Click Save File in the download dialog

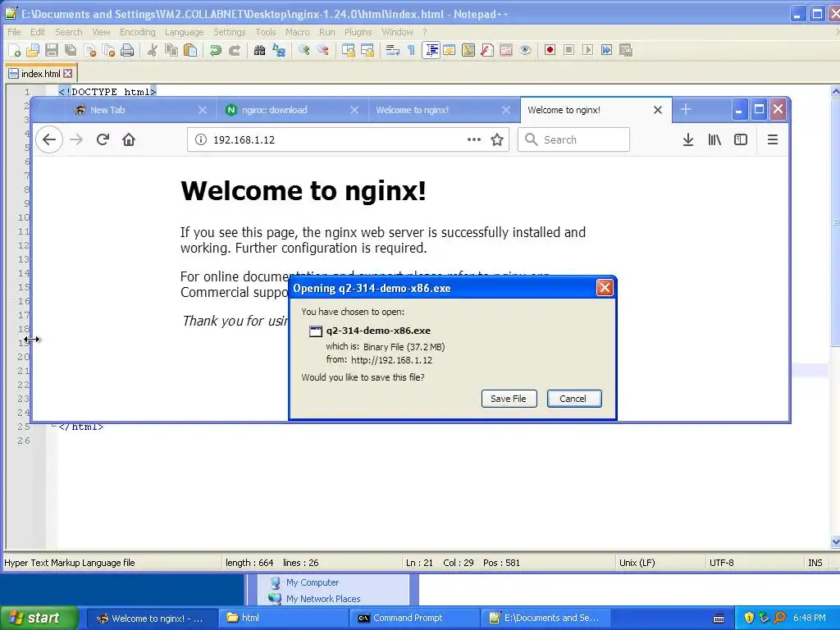coord(509,399)
